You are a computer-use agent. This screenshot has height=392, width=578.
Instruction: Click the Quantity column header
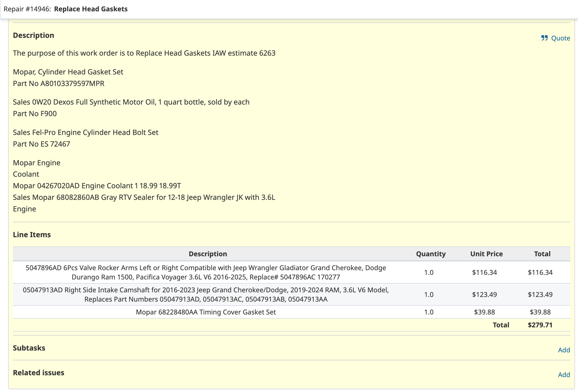pos(431,254)
